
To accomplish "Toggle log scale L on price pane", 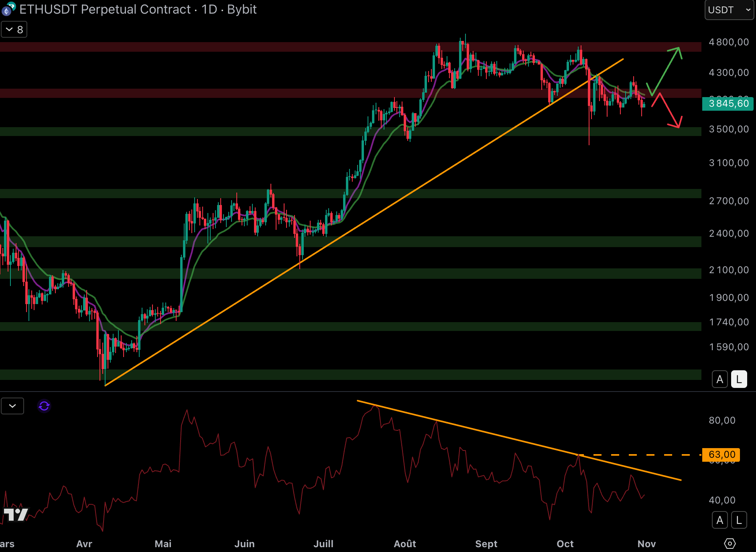I will coord(739,379).
